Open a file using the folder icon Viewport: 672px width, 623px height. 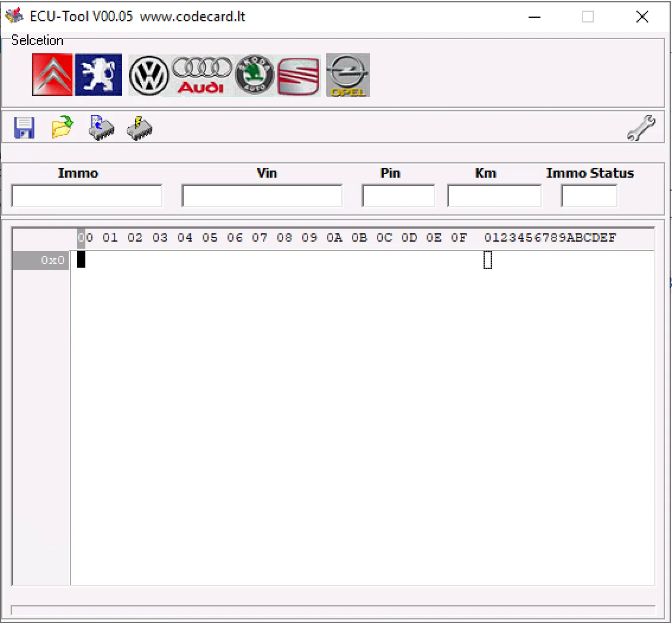click(x=62, y=127)
